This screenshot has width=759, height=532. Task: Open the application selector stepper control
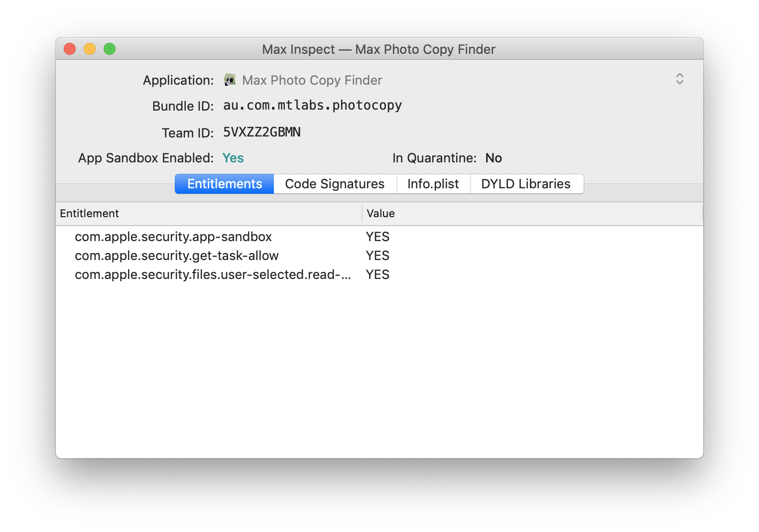679,79
